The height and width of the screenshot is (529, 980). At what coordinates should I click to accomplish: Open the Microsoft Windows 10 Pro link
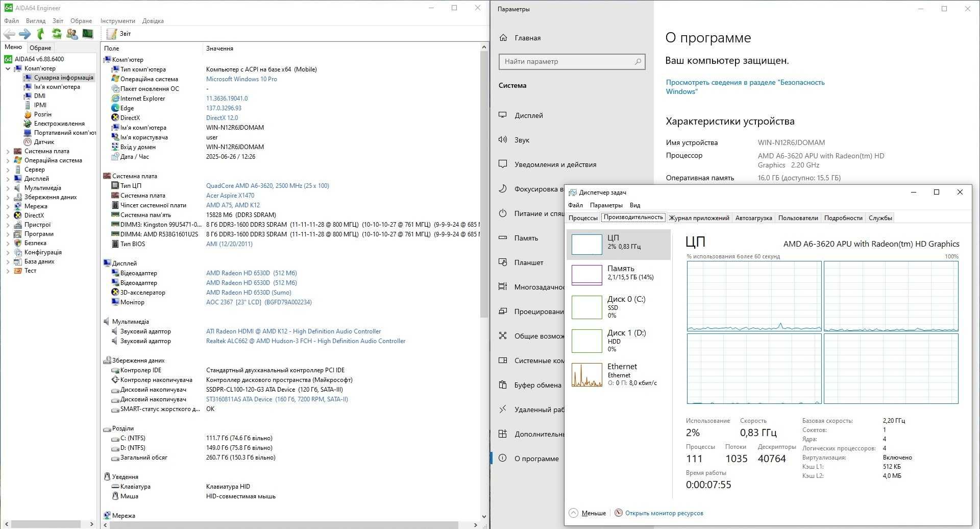point(241,79)
